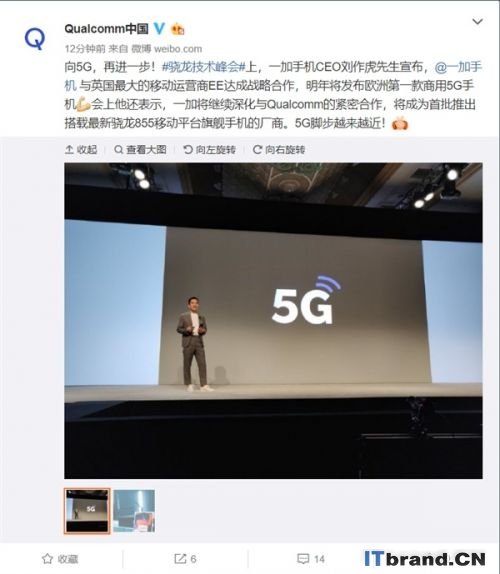500x574 pixels.
Task: Click the large 5G stage photo
Action: [273, 321]
